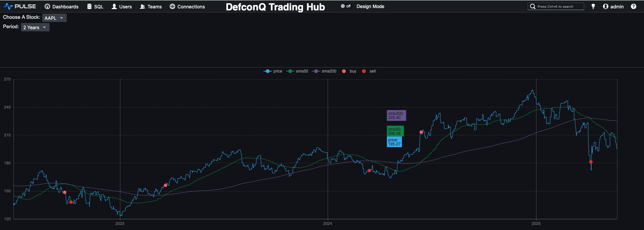Click the admin user avatar icon
The height and width of the screenshot is (230, 644).
606,6
